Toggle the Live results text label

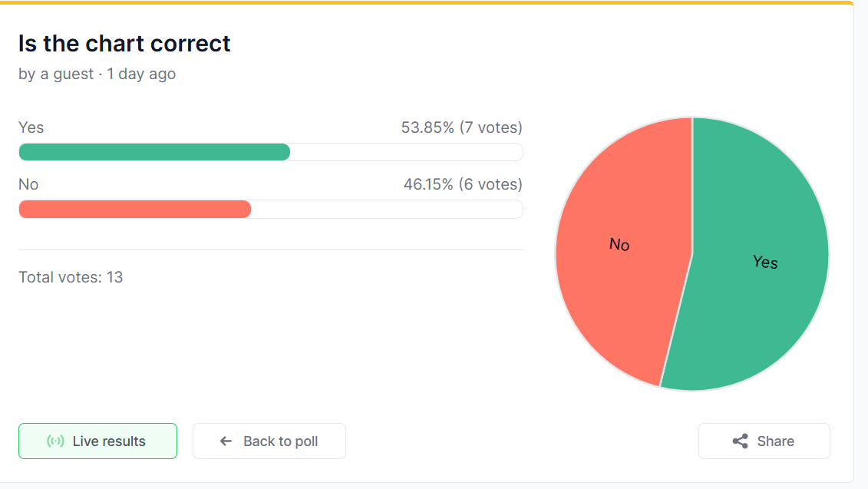click(x=109, y=441)
